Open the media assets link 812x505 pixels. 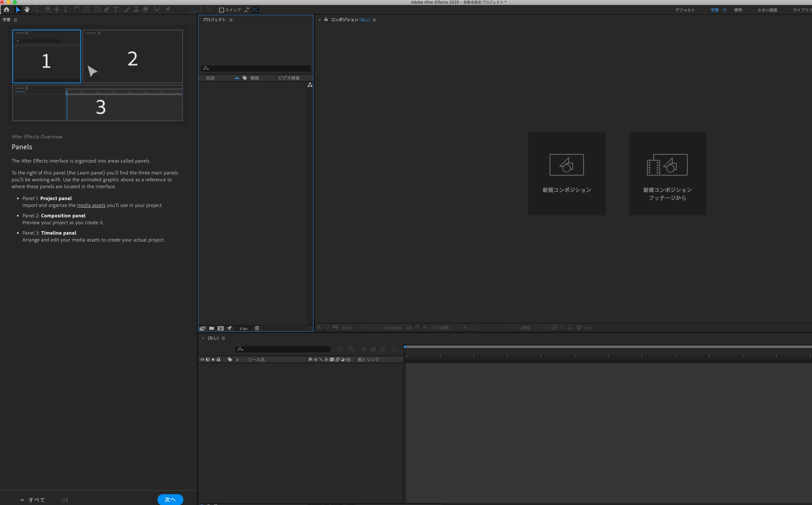(x=91, y=205)
